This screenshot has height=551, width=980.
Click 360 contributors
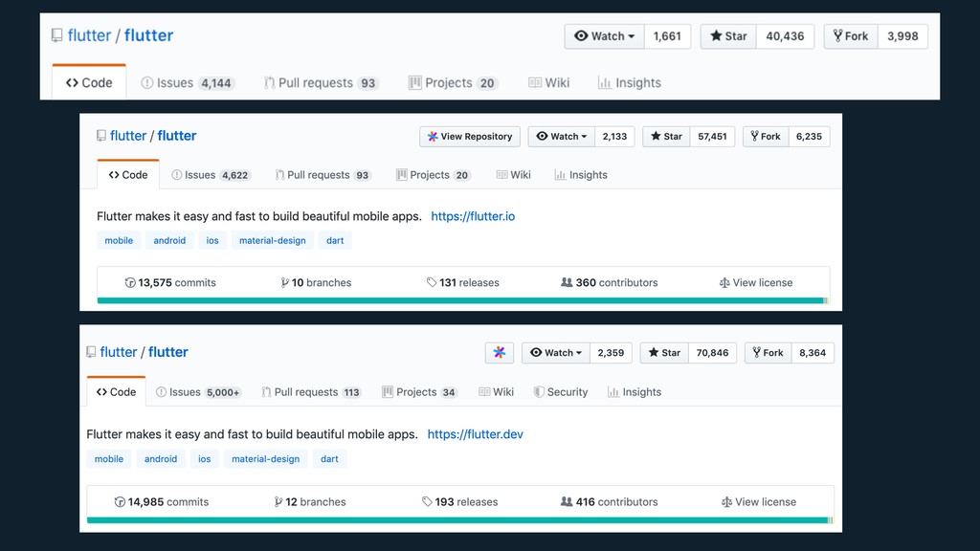coord(610,282)
